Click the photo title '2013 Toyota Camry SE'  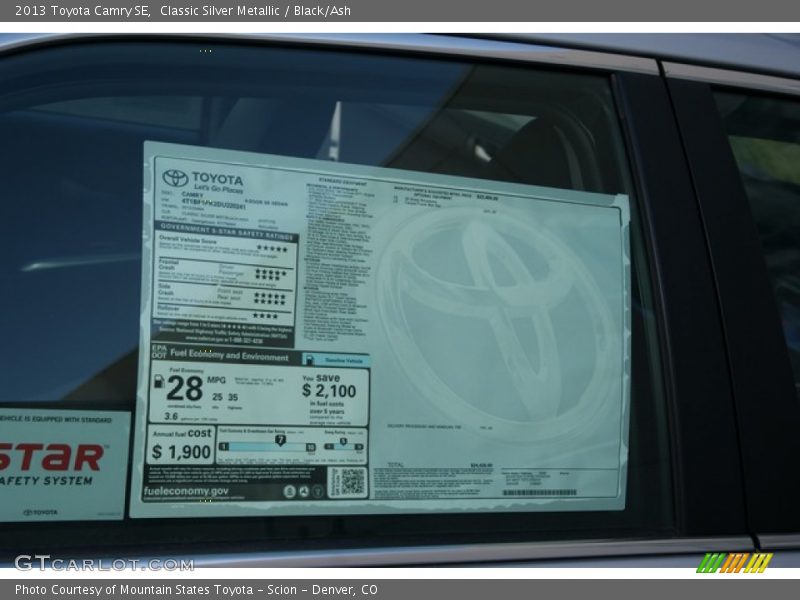[x=83, y=11]
